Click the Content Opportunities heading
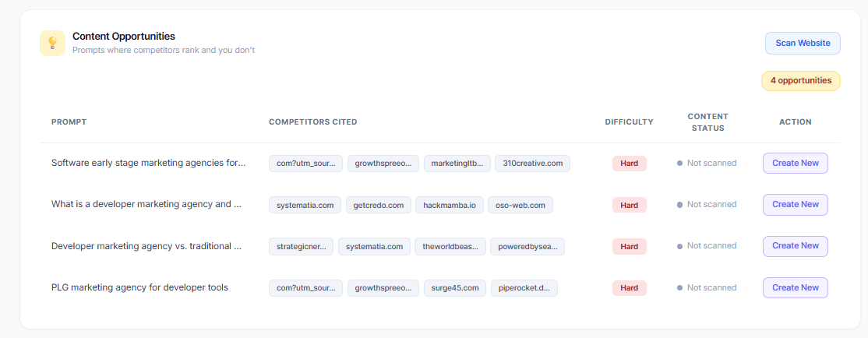 point(123,37)
